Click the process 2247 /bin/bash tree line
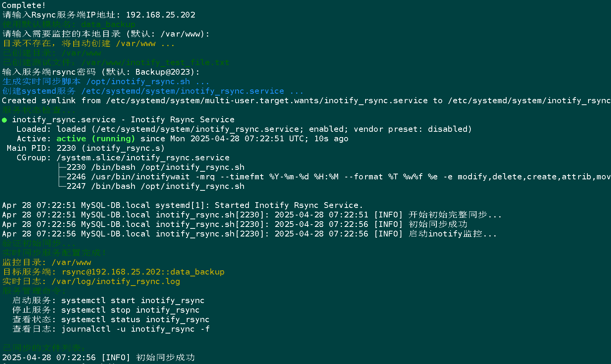611x364 pixels. [x=151, y=186]
